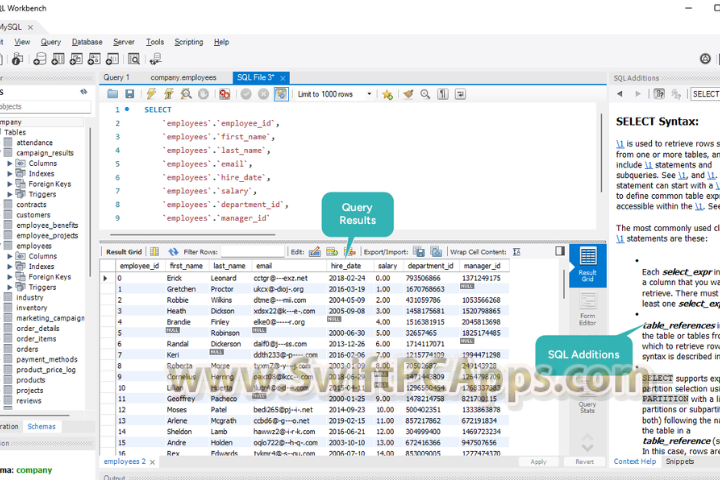Screen dimensions: 720x480
Task: Expand Columns under the employees table
Action: pos(9,256)
